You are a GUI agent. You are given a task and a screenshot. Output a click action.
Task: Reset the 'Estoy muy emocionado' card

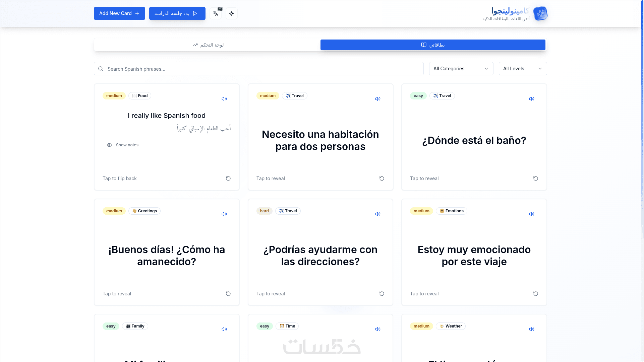pos(535,294)
